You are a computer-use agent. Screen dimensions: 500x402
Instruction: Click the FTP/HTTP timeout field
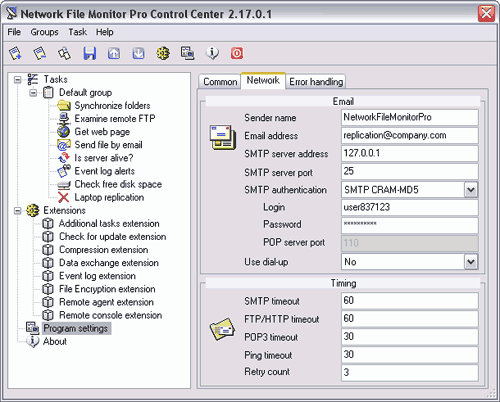[410, 319]
